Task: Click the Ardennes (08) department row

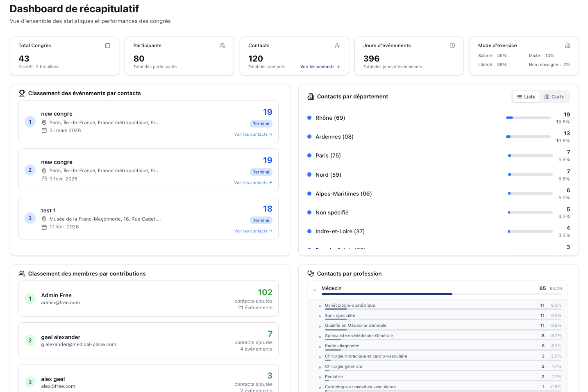Action: pyautogui.click(x=438, y=137)
